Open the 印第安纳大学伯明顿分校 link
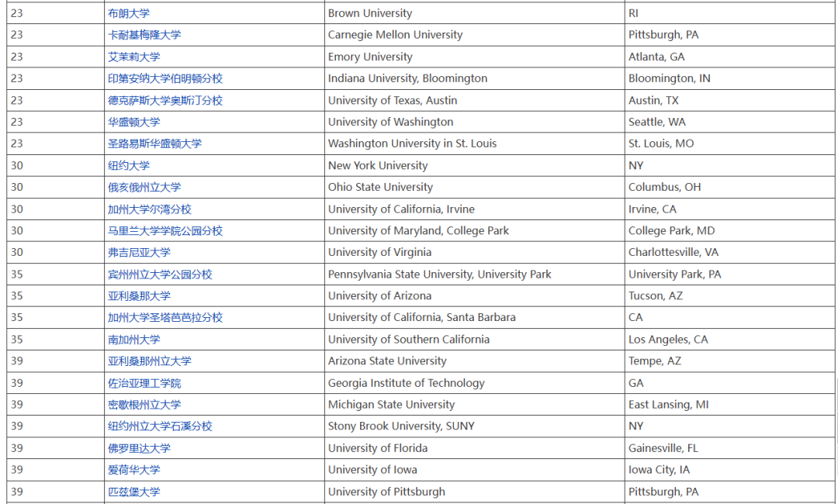Screen dimensions: 838x504 click(x=165, y=78)
